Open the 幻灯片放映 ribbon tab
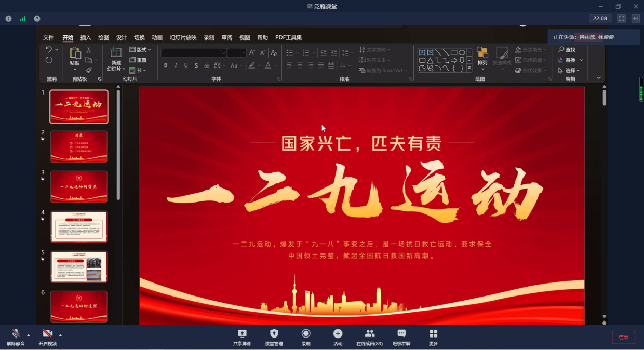This screenshot has width=644, height=350. tap(183, 37)
